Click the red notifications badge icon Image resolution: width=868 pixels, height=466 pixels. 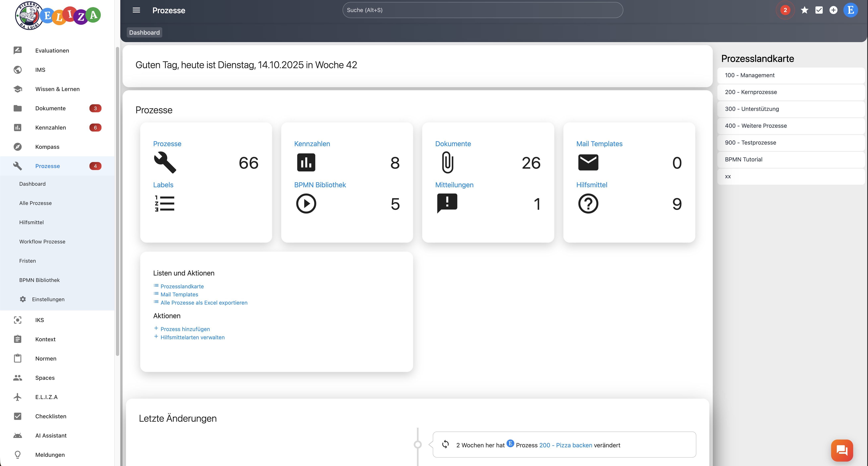coord(785,10)
